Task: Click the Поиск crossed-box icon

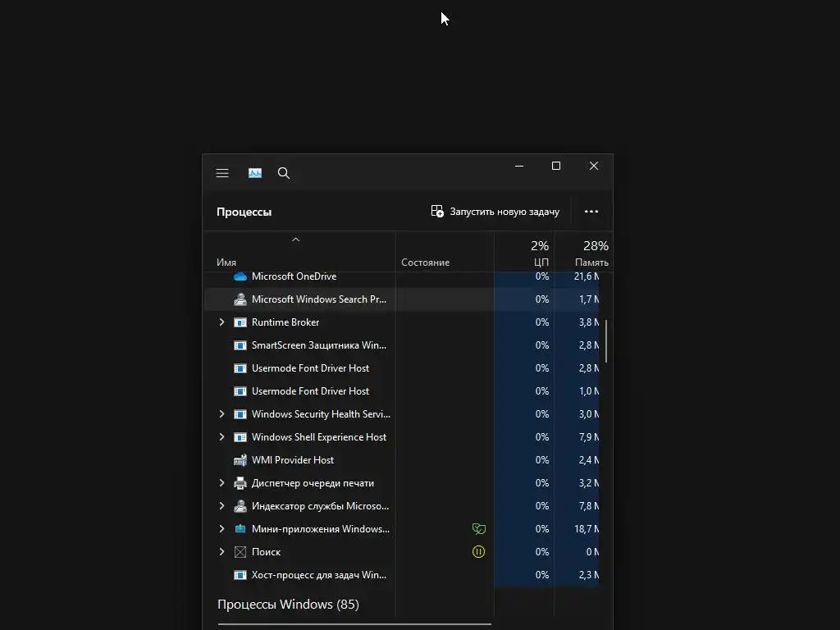Action: coord(240,552)
